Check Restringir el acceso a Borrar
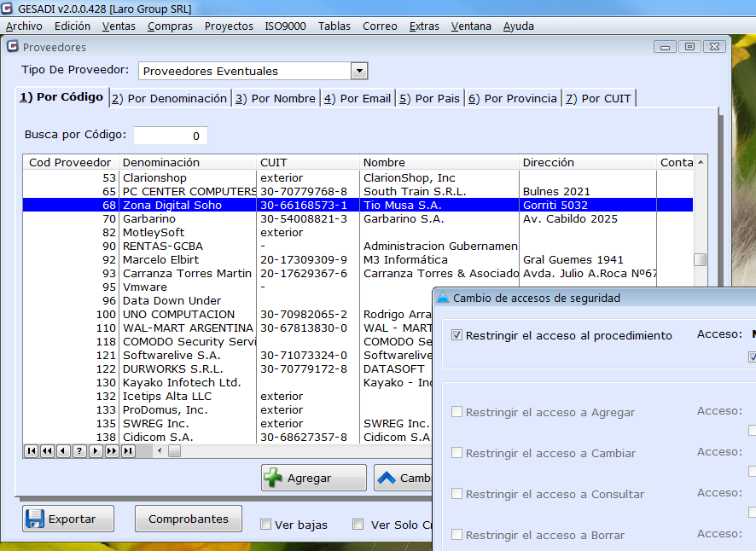This screenshot has height=551, width=756. (x=457, y=535)
